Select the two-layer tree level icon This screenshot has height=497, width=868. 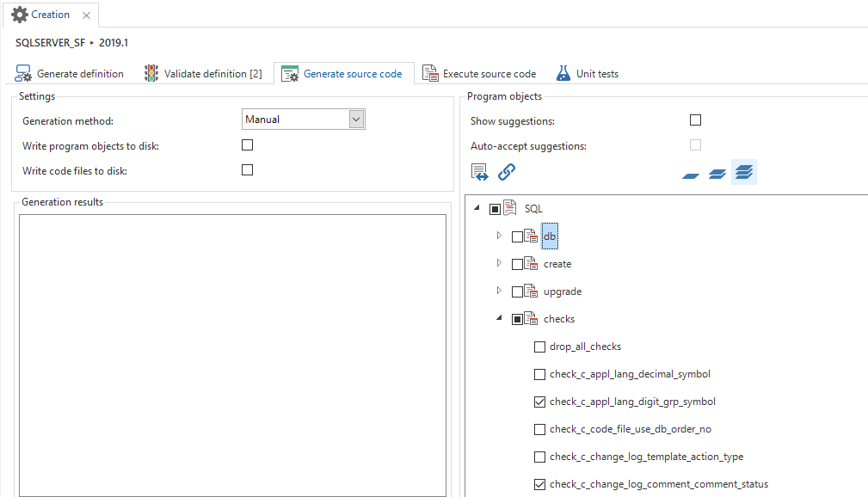coord(717,175)
